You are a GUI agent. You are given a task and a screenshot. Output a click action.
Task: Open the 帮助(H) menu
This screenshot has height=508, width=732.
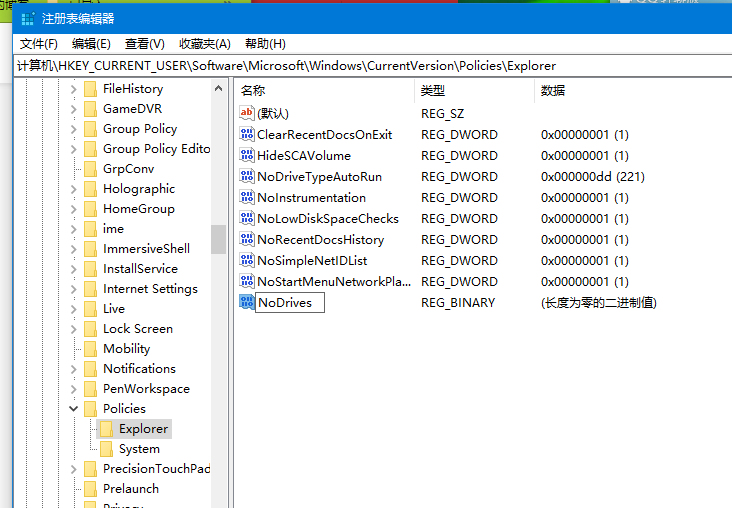(x=265, y=44)
